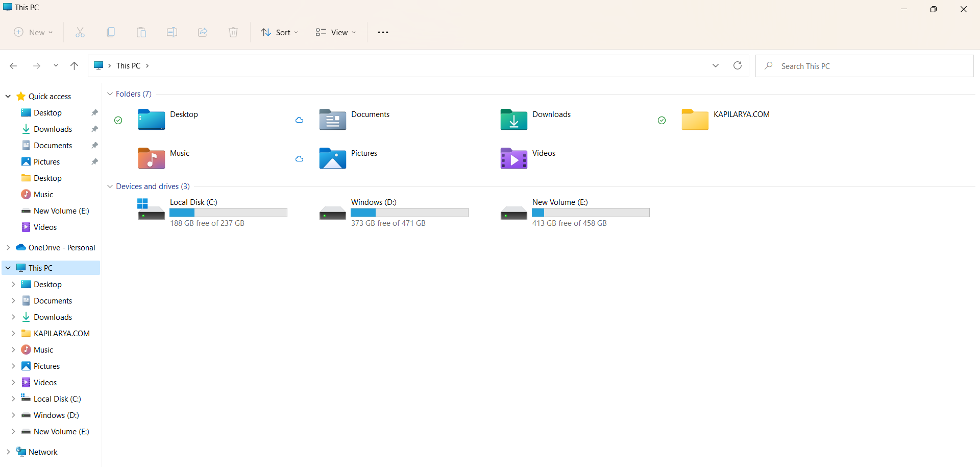Screen dimensions: 980x467
Task: Click the computer icon in address bar
Action: point(99,65)
